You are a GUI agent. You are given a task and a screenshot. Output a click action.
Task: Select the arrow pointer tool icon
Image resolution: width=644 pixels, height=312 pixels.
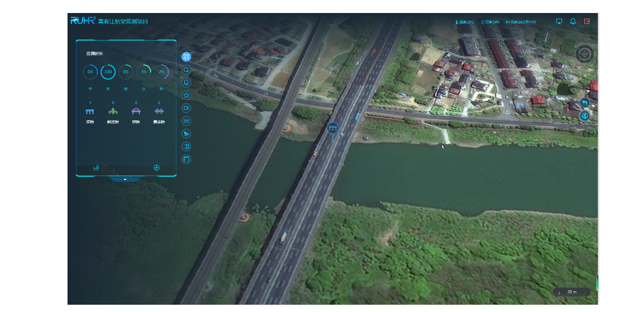(x=186, y=134)
